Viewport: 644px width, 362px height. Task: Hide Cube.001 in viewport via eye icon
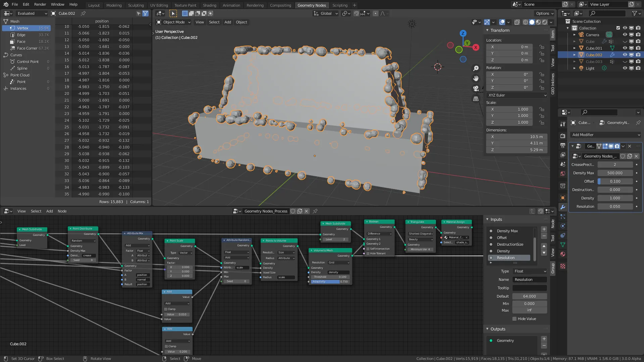(x=625, y=48)
